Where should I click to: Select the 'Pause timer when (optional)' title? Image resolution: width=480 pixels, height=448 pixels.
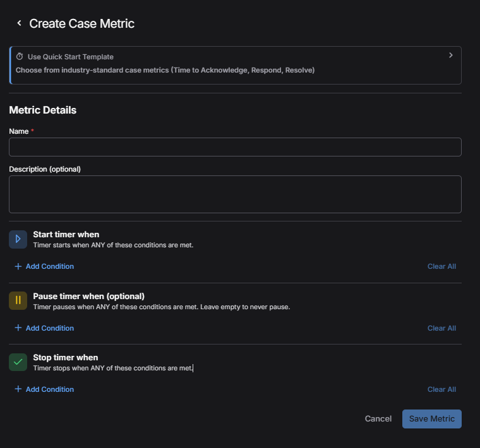89,297
